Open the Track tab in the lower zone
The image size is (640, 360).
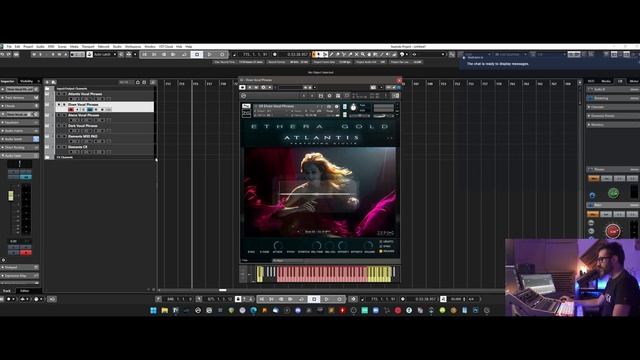coord(7,291)
